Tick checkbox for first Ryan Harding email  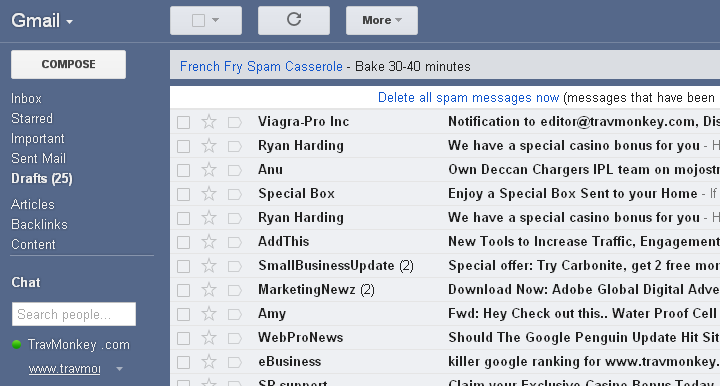[x=184, y=146]
